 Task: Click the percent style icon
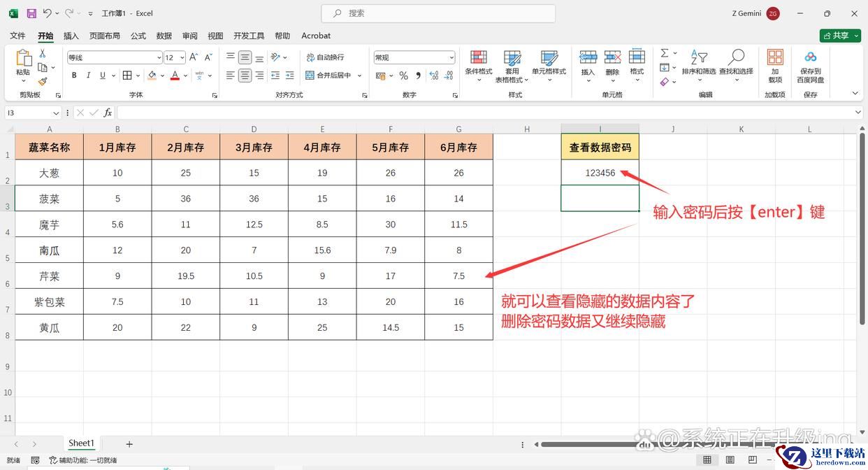403,76
